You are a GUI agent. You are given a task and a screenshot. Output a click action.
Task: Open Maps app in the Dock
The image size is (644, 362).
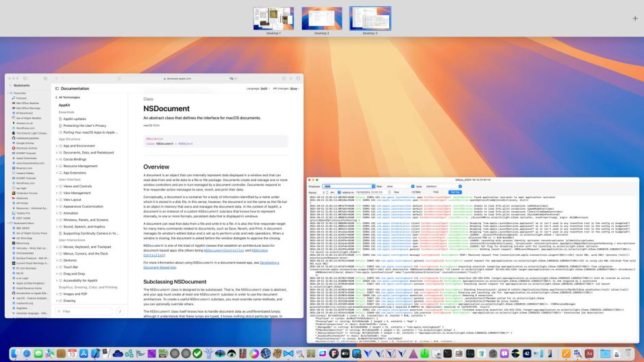tap(50, 353)
